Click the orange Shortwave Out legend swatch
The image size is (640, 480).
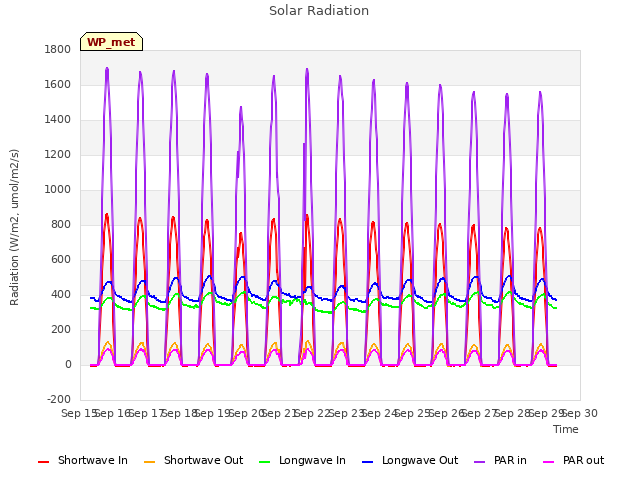click(150, 462)
